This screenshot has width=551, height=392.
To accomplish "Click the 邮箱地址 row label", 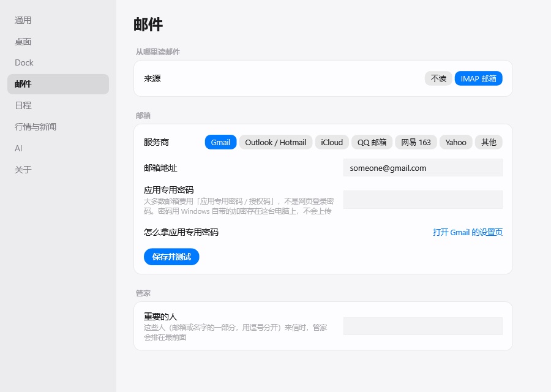I will pyautogui.click(x=160, y=168).
